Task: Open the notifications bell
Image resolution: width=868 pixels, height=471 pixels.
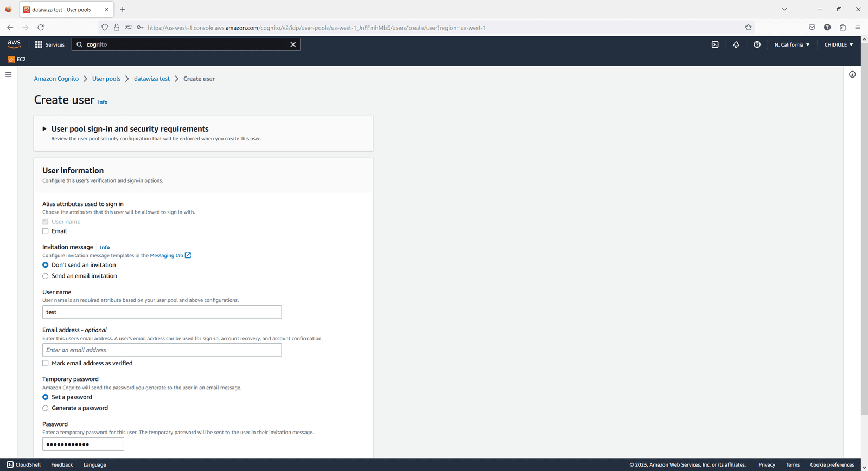Action: [x=736, y=44]
